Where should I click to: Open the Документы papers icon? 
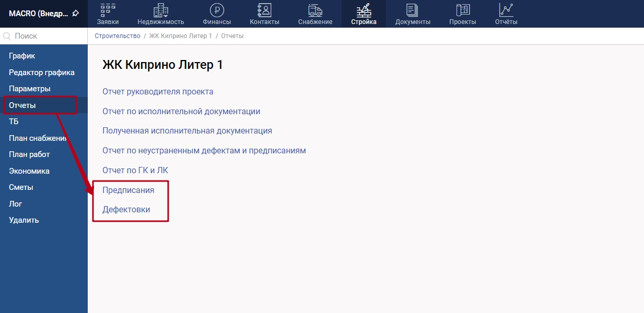(x=413, y=10)
